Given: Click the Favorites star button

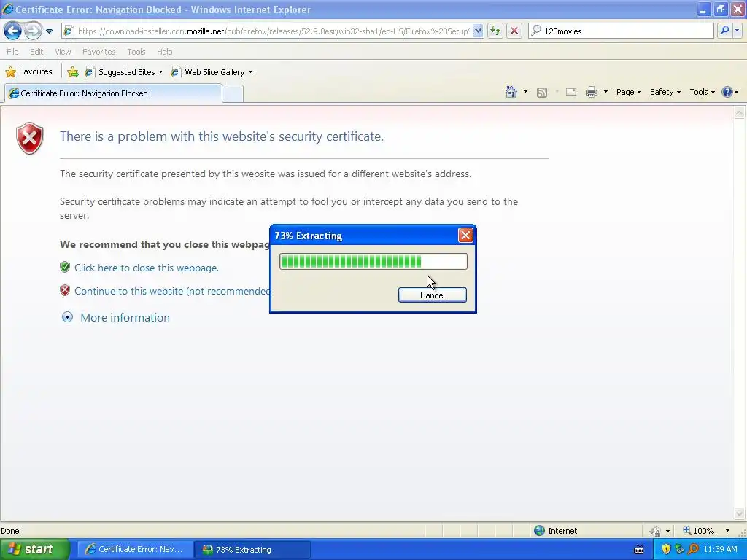Looking at the screenshot, I should point(28,72).
